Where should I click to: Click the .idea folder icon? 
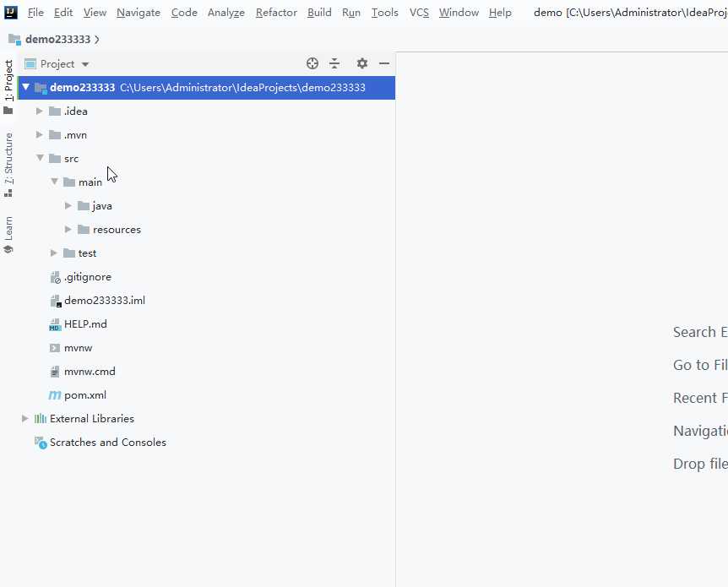coord(55,111)
